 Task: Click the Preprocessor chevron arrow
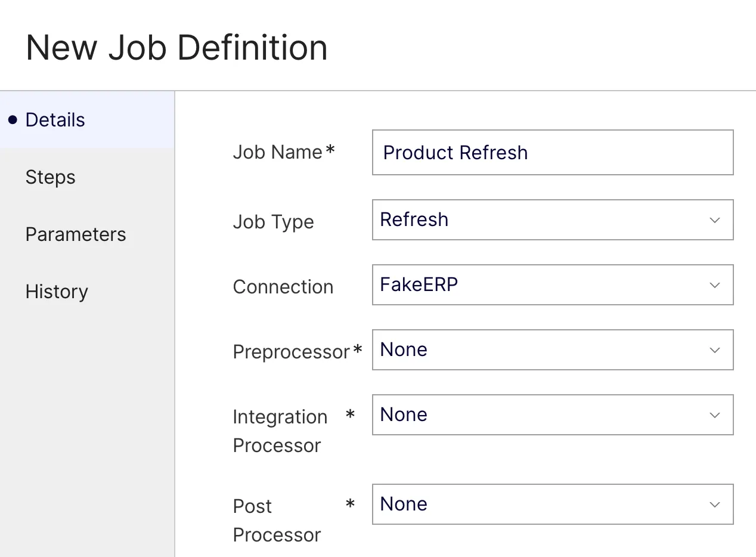715,350
